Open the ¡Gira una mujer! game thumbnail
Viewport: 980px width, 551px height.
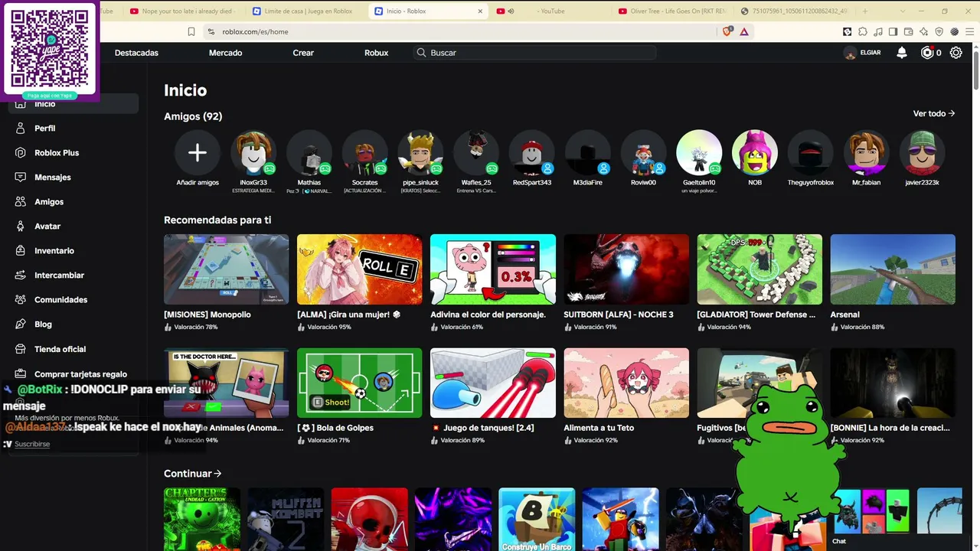pos(359,269)
